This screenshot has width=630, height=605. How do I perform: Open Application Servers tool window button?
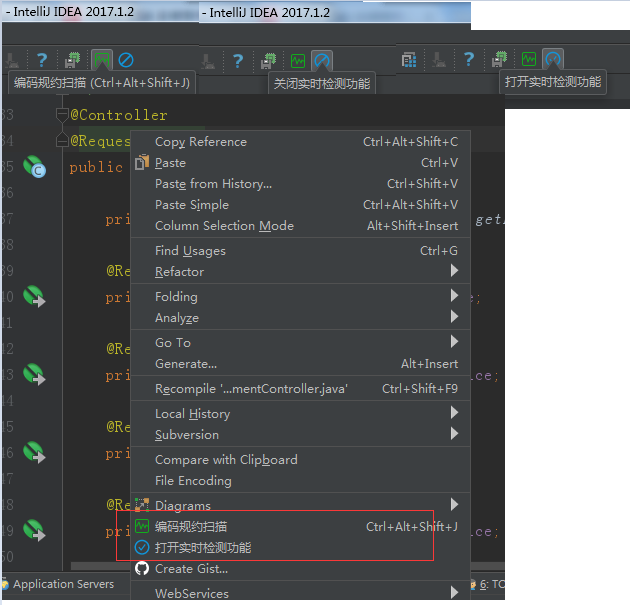59,584
